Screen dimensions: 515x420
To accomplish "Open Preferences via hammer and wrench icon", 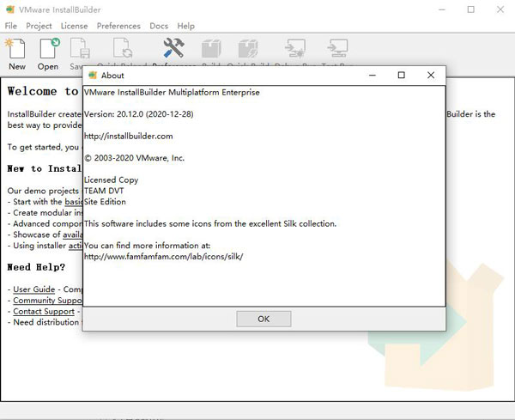I will point(173,48).
